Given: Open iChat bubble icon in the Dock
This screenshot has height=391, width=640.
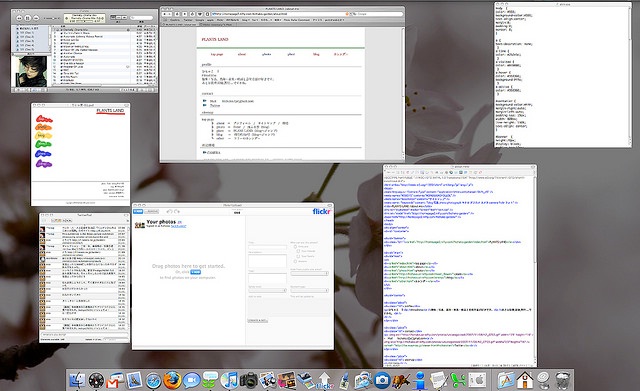Looking at the screenshot, I should tap(191, 380).
